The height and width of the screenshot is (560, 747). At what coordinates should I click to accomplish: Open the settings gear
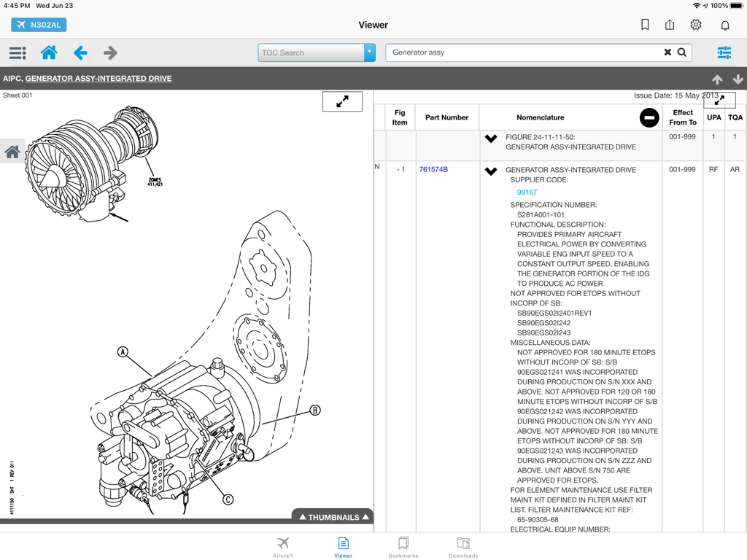695,24
